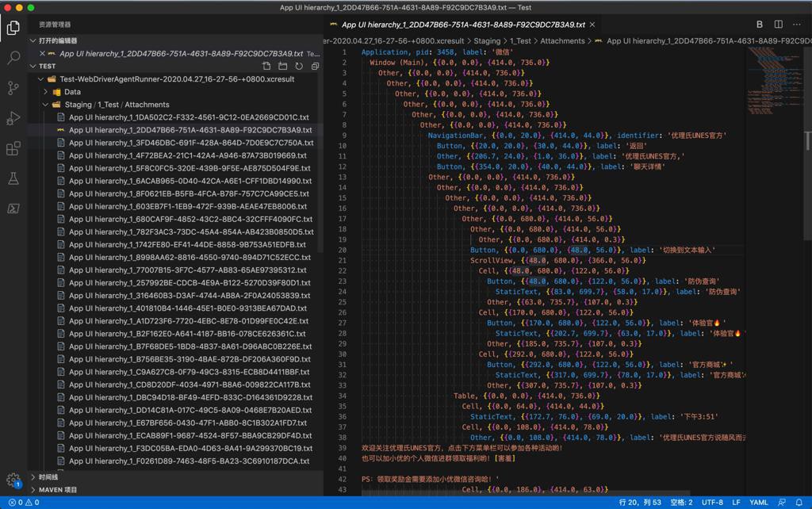Viewport: 812px width, 509px height.
Task: Open the Run and Debug view
Action: pyautogui.click(x=13, y=119)
